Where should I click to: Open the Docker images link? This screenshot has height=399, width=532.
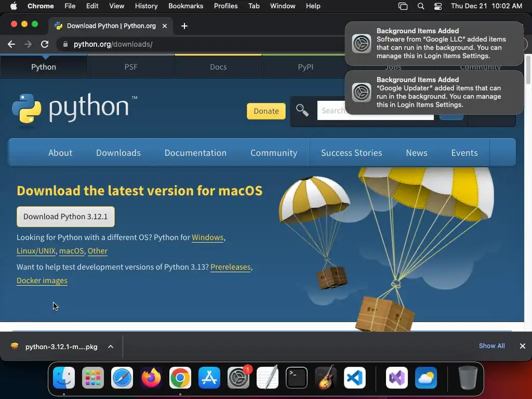click(42, 281)
